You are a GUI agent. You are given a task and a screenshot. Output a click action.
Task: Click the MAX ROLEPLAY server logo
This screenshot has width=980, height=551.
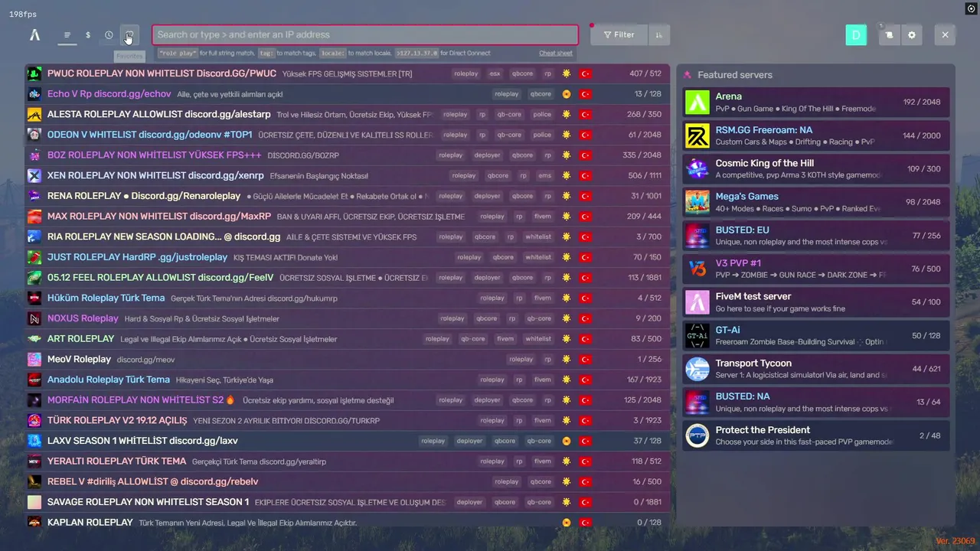(34, 217)
